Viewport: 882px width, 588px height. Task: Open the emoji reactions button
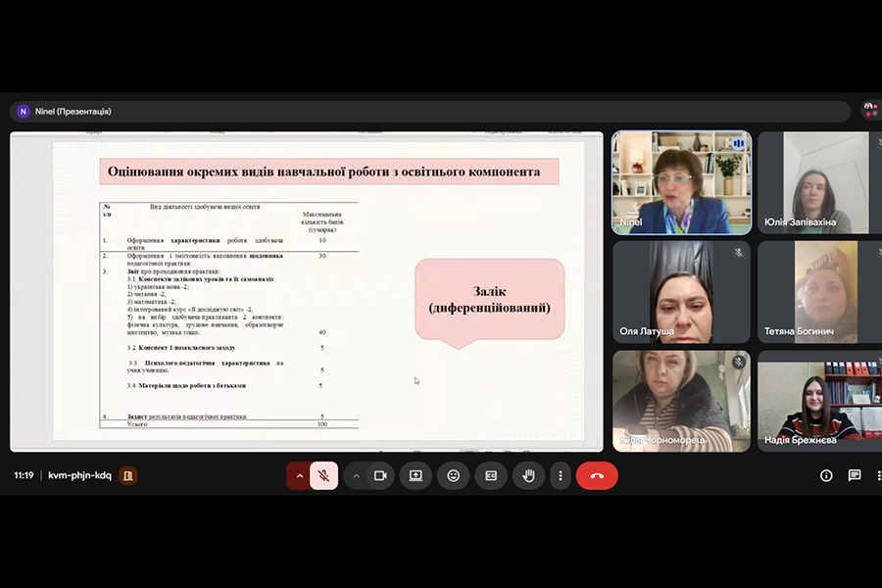(454, 475)
